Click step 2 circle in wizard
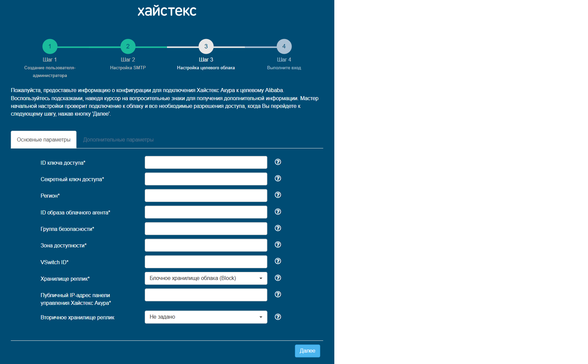 pos(128,46)
